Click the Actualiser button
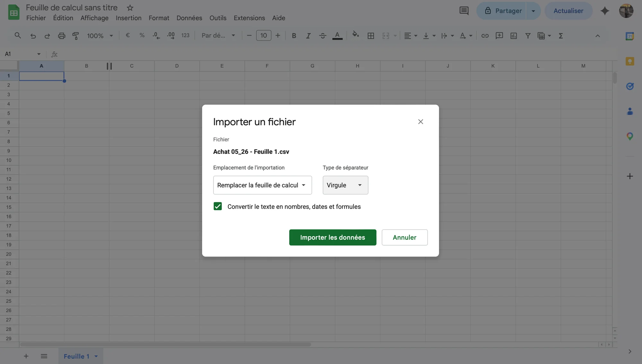This screenshot has height=364, width=642. 568,11
